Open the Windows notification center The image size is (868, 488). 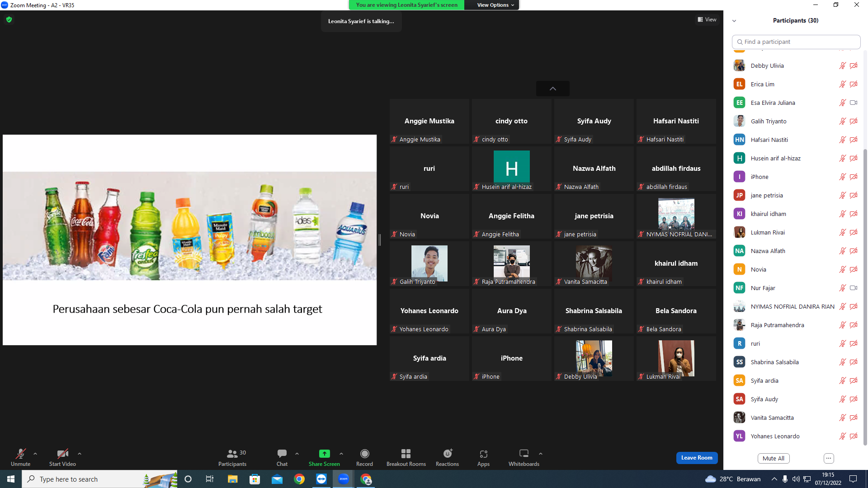[x=853, y=479]
